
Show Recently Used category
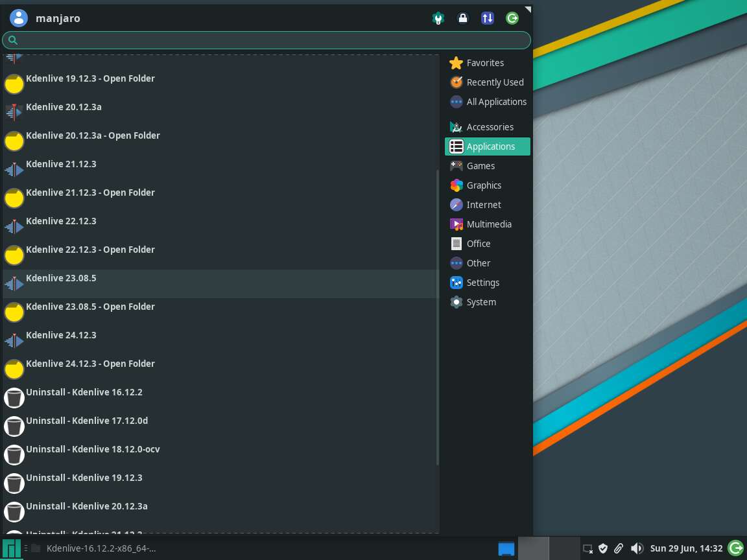(488, 82)
